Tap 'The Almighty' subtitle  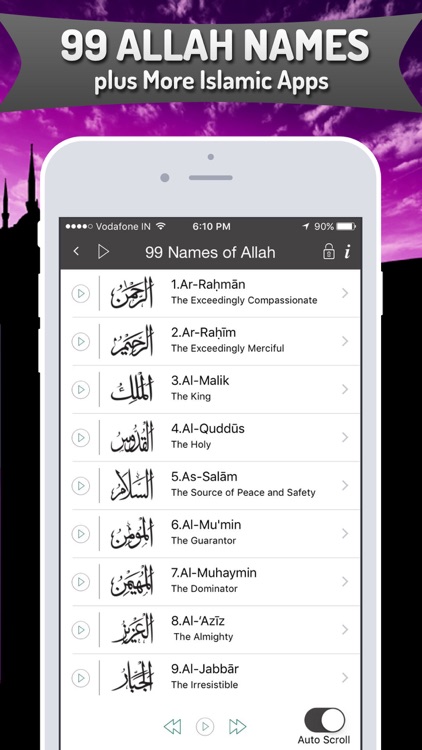pyautogui.click(x=203, y=637)
